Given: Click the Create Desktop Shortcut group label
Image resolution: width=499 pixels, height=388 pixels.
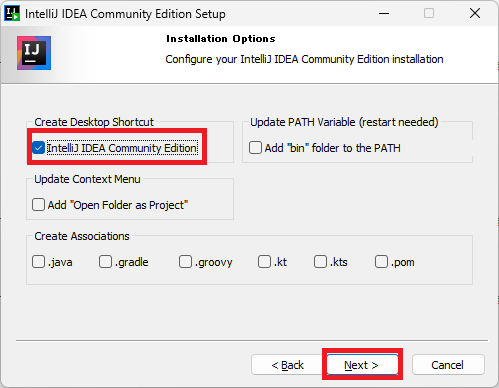Looking at the screenshot, I should pos(94,122).
